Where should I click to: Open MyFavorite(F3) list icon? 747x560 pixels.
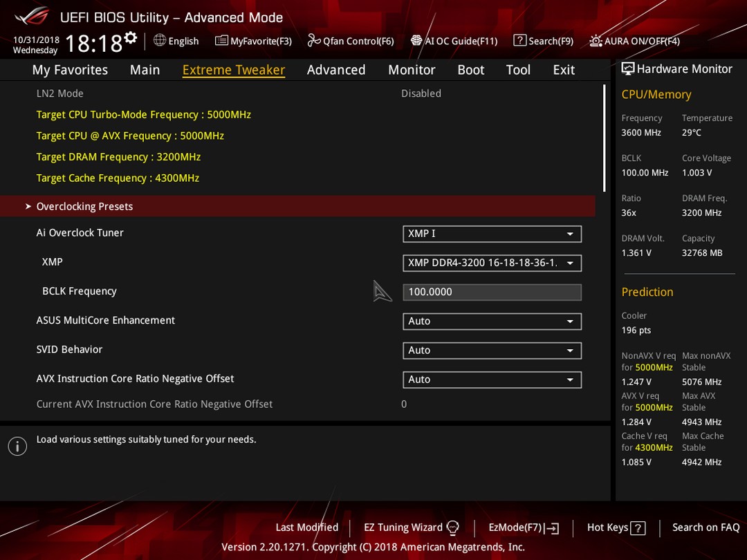(221, 41)
